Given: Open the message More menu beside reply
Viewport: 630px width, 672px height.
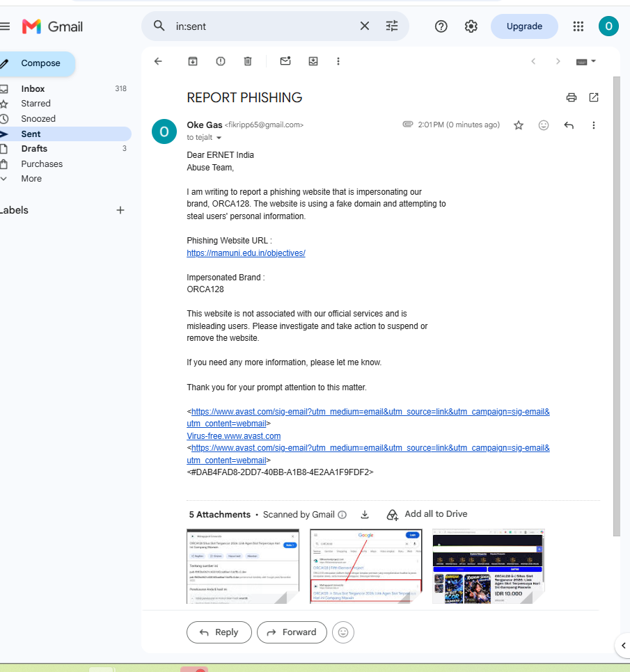Looking at the screenshot, I should tap(594, 125).
